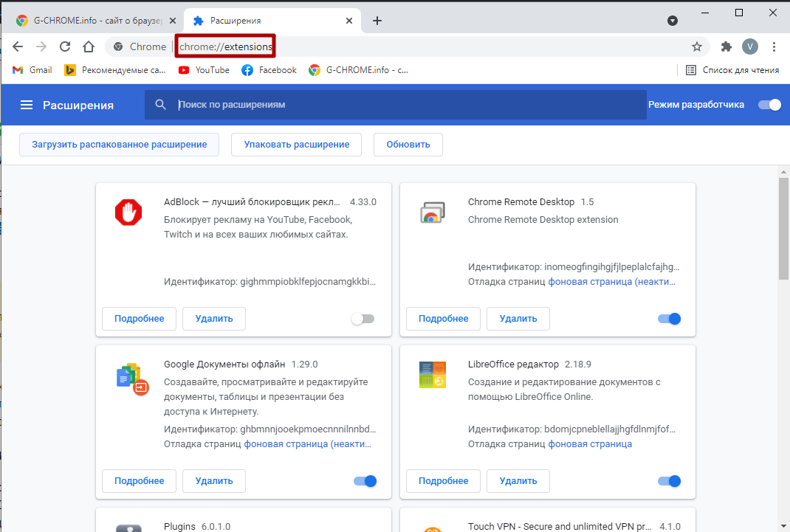The image size is (790, 532).
Task: Click the Chrome Remote Desktop icon
Action: (x=433, y=212)
